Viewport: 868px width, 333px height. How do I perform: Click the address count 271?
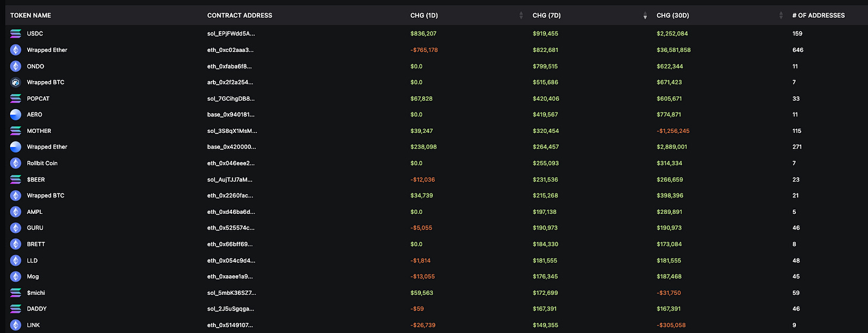[796, 147]
